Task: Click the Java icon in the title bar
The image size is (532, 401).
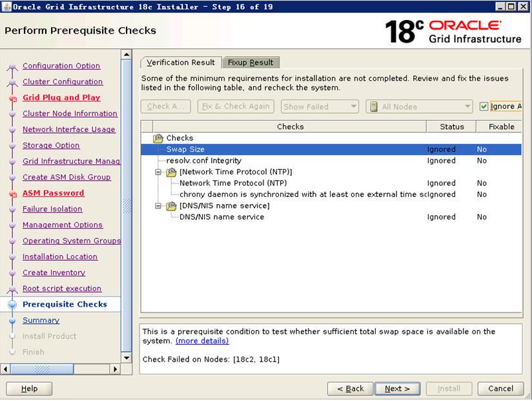Action: (x=6, y=6)
